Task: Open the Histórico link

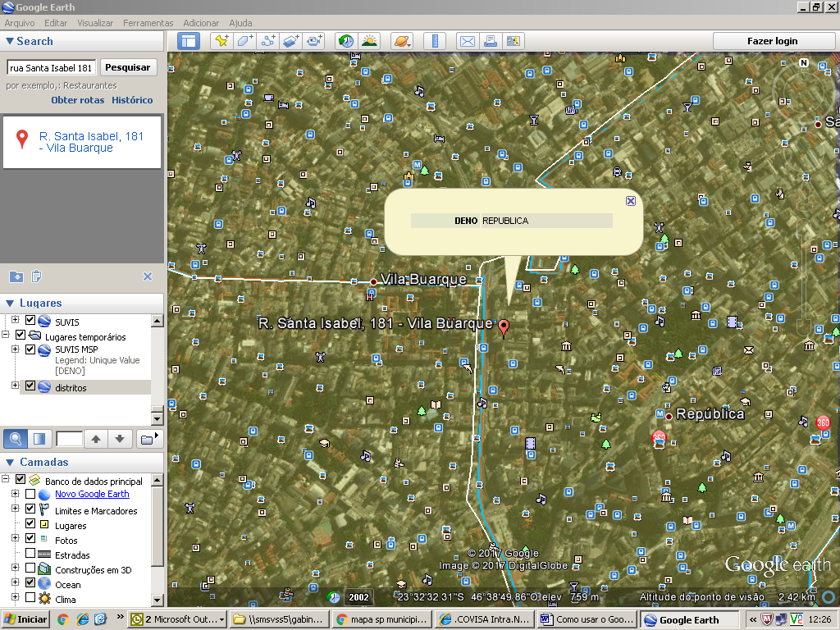Action: tap(132, 100)
